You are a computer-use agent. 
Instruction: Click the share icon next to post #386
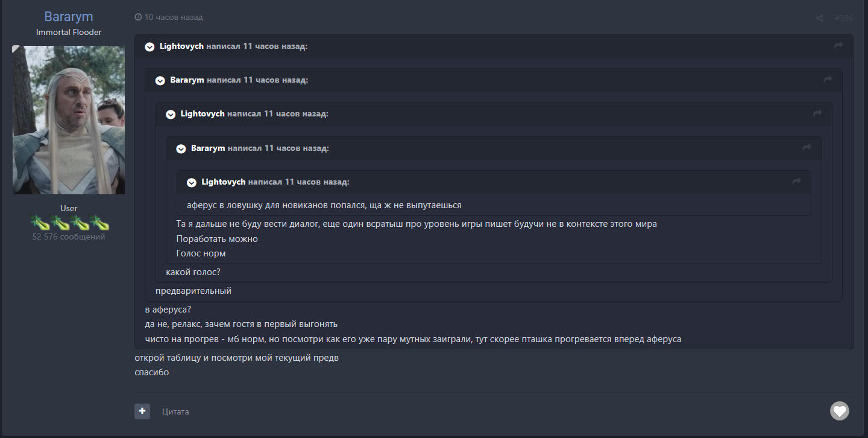click(819, 18)
